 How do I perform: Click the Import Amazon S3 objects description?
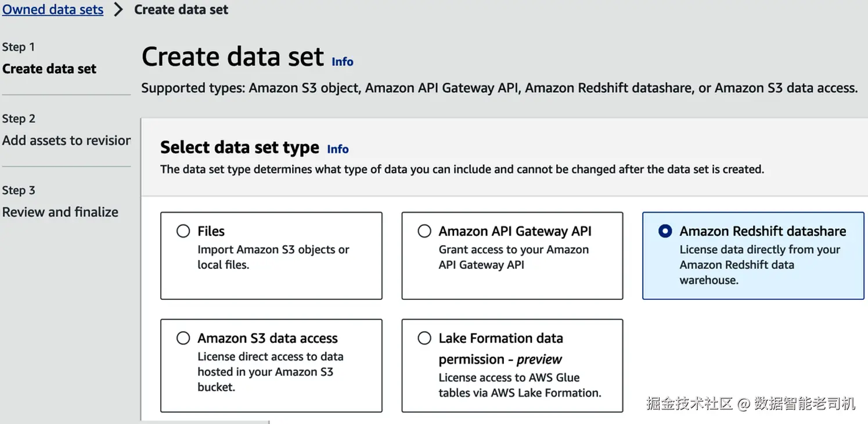(x=273, y=257)
